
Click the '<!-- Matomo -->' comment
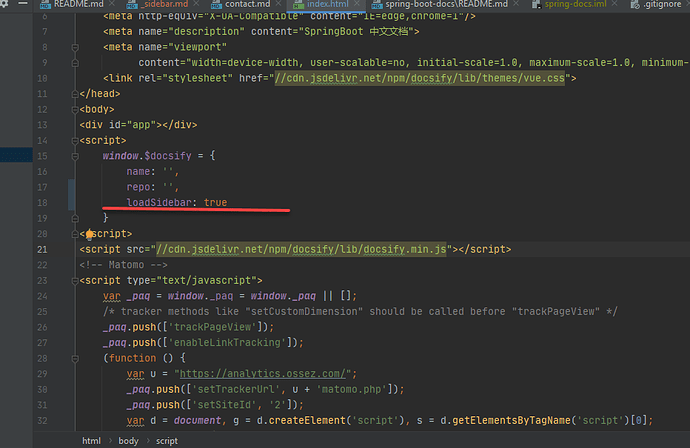[x=124, y=265]
